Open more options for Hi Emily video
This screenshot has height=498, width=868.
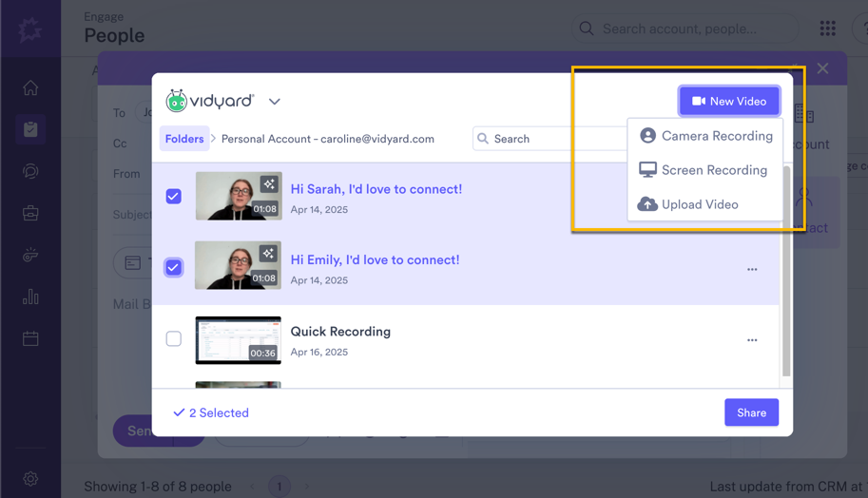(752, 270)
